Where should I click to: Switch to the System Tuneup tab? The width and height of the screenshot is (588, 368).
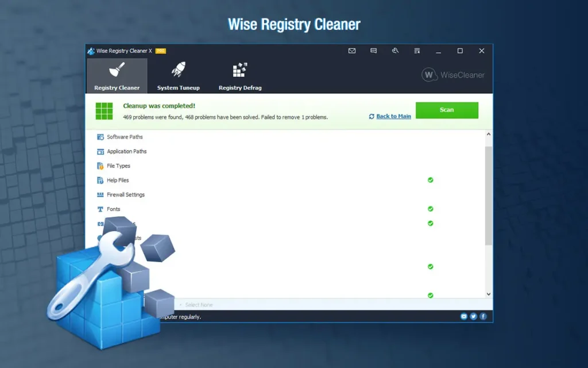pos(178,76)
